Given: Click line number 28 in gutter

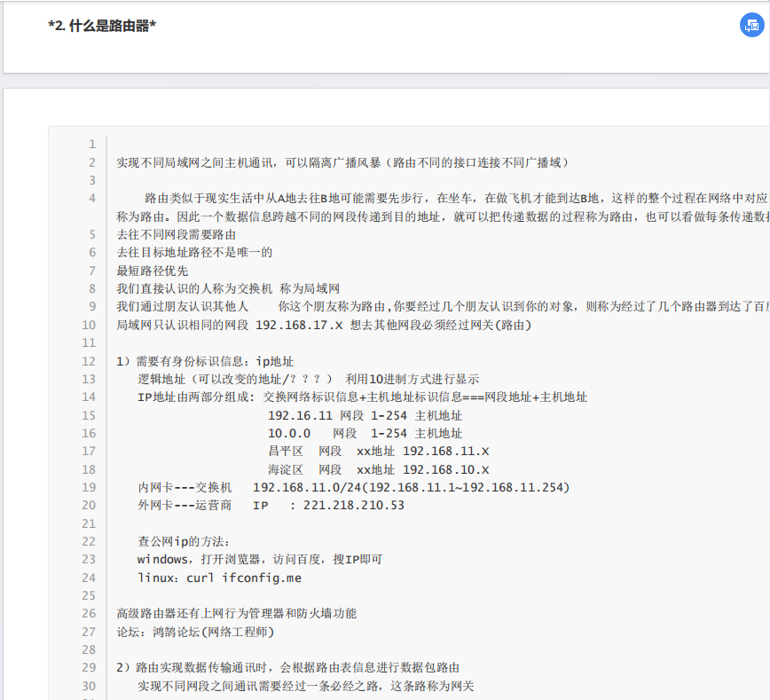Looking at the screenshot, I should tap(89, 649).
